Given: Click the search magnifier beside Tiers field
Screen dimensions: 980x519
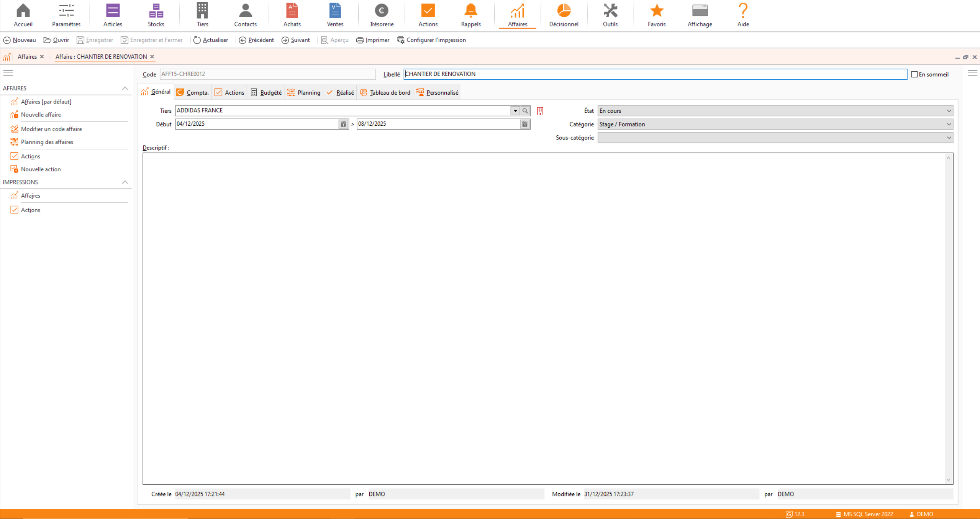Looking at the screenshot, I should click(x=525, y=111).
